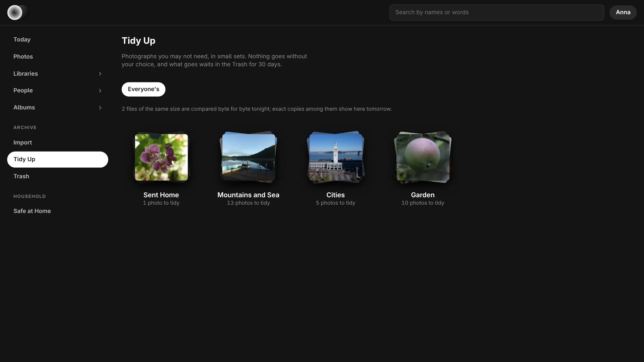
Task: Expand the People chevron
Action: 100,91
